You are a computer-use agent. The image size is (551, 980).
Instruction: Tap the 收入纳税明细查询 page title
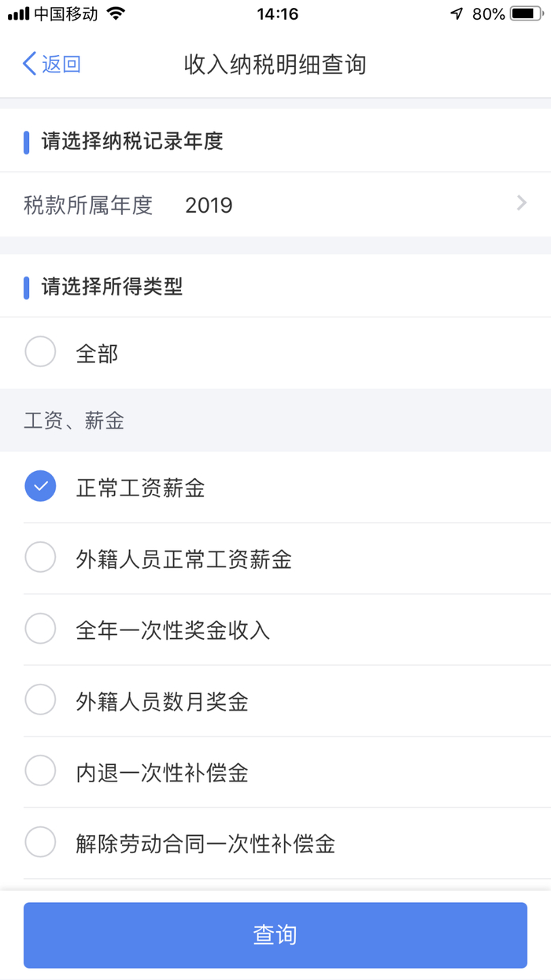(275, 64)
